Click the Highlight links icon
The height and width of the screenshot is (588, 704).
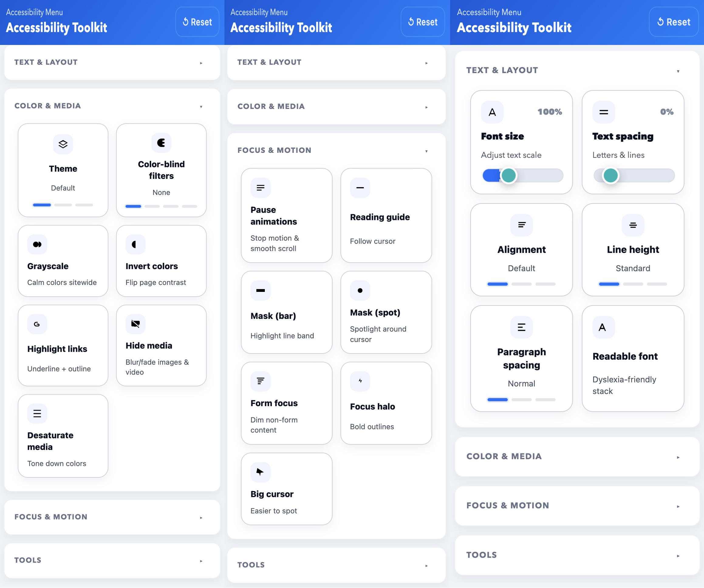click(37, 324)
